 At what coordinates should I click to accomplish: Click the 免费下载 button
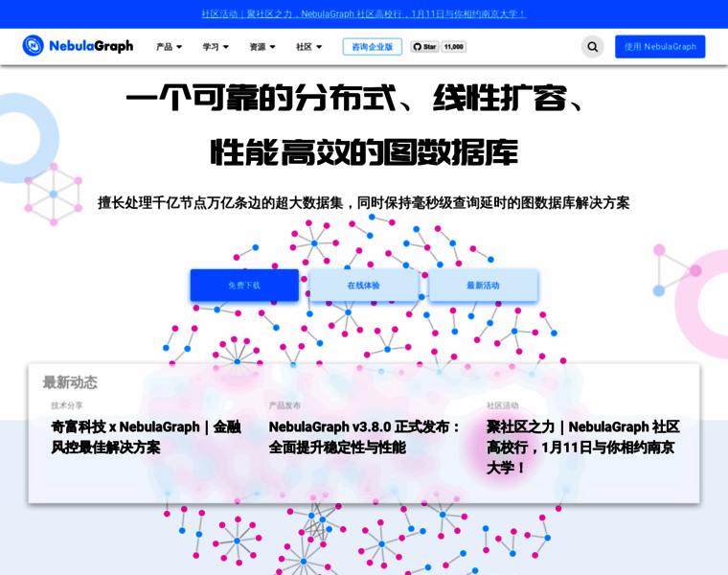coord(244,286)
